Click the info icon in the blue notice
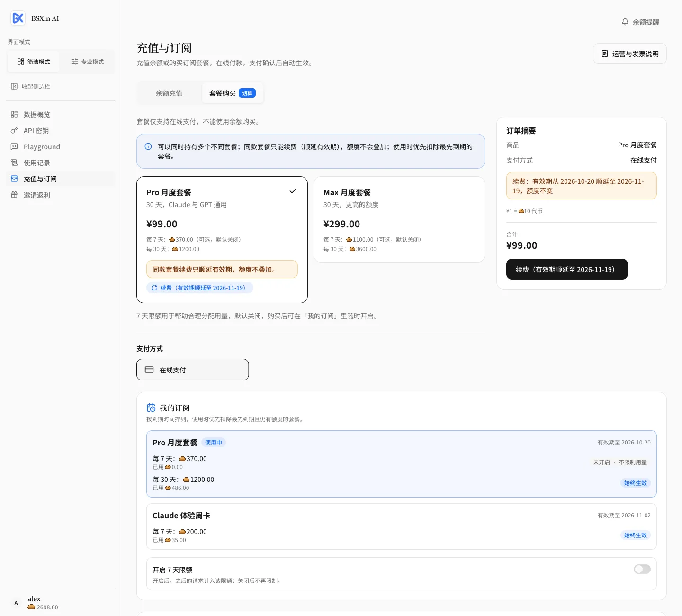The image size is (682, 616). tap(148, 146)
